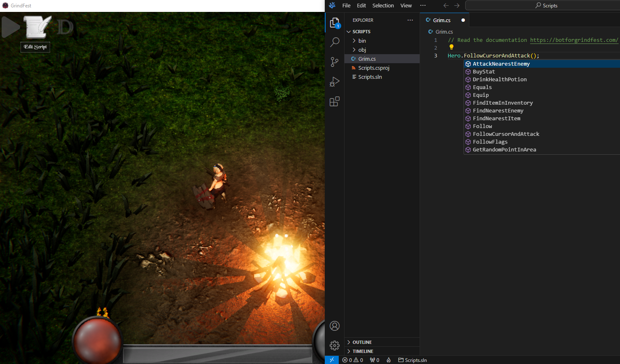Open the Edit menu
Viewport: 620px width, 364px height.
361,5
